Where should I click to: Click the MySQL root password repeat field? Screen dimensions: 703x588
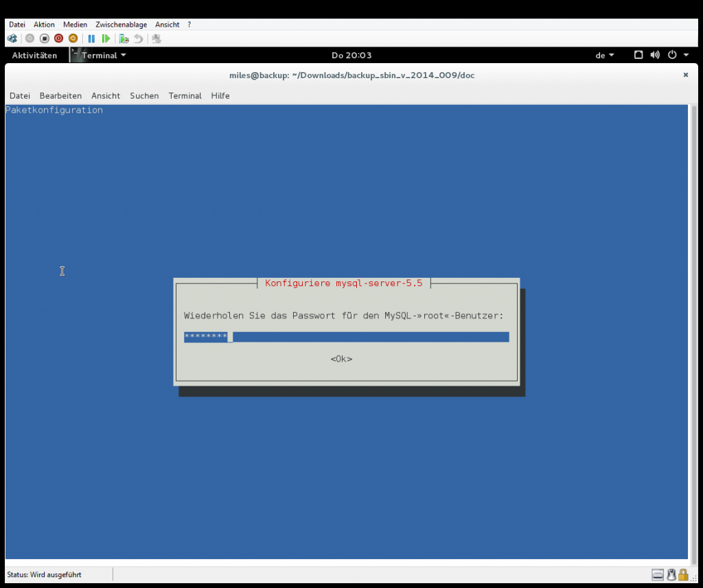click(x=346, y=337)
